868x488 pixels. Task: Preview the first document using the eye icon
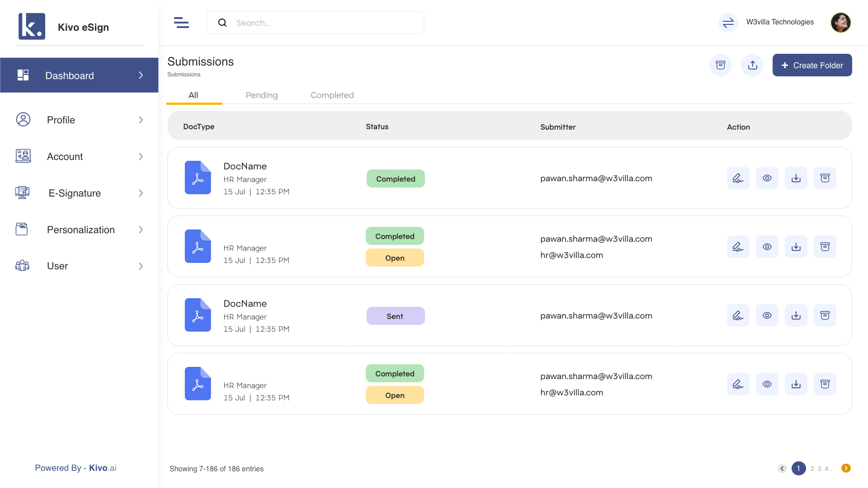point(767,178)
